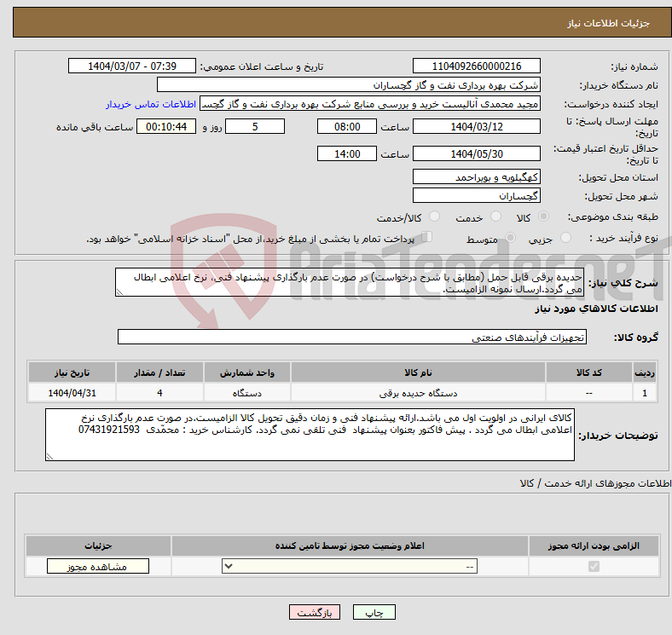
Task: Click the price validity date 1404/05/30
Action: [x=477, y=153]
